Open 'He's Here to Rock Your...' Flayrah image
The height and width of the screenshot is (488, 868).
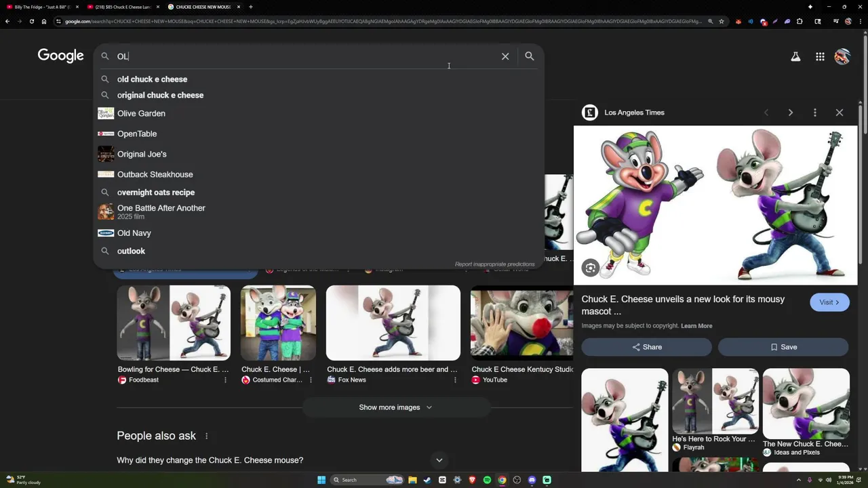coord(715,401)
